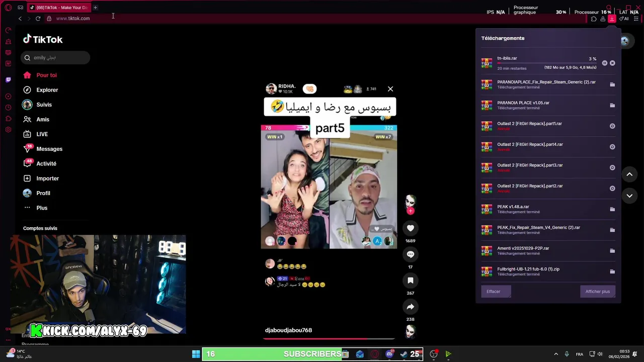Viewport: 644px width, 362px height.
Task: Bookmark the video to favorites
Action: click(411, 281)
